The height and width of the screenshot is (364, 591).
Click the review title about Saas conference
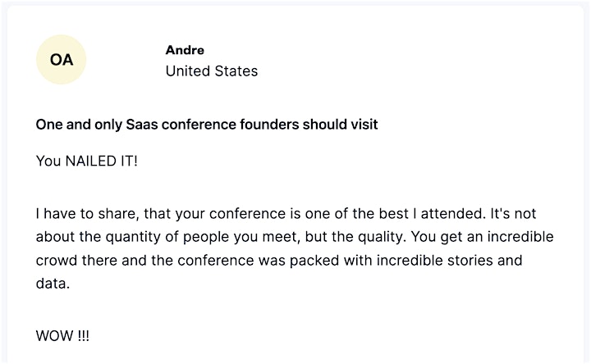click(207, 125)
